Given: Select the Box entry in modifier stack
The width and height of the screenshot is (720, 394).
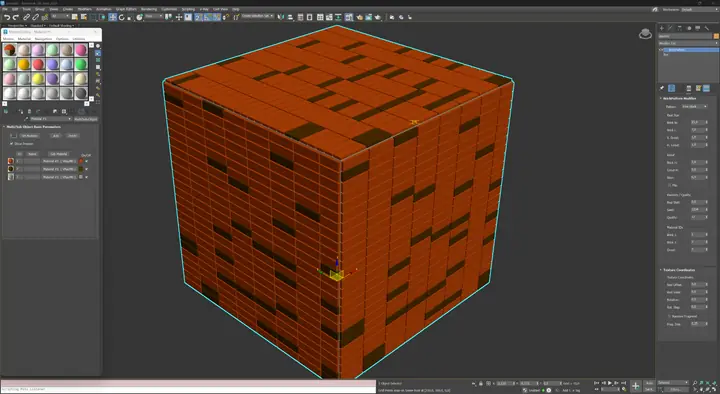Looking at the screenshot, I should (x=666, y=54).
